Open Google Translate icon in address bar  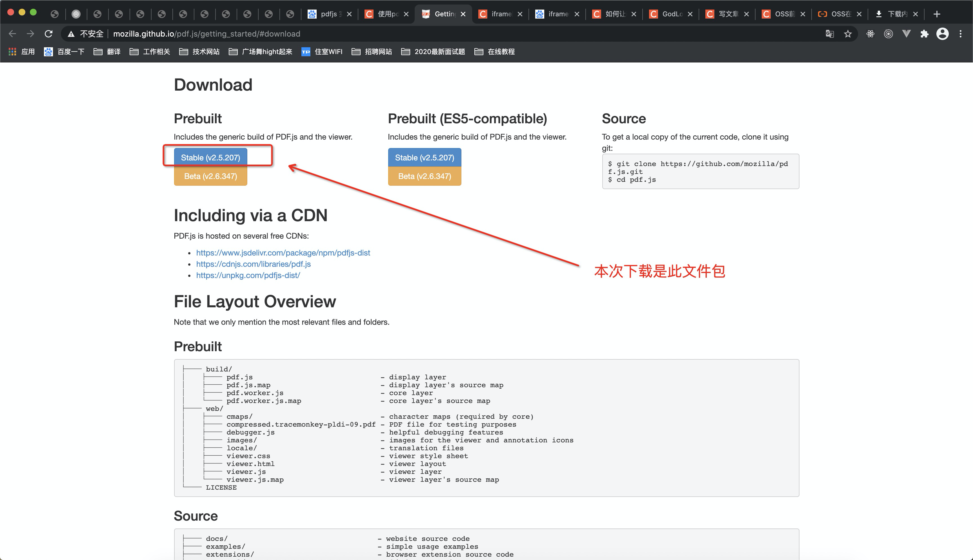point(830,34)
